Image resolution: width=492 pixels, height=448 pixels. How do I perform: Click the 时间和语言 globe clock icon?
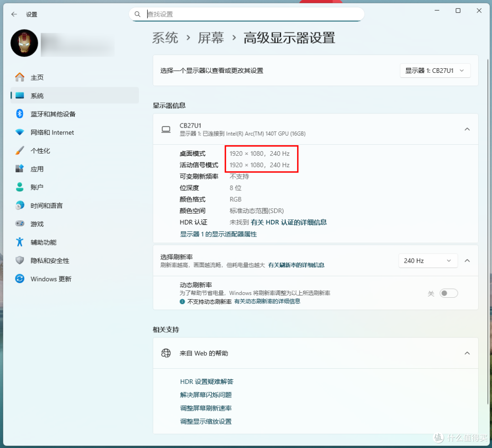tap(20, 205)
